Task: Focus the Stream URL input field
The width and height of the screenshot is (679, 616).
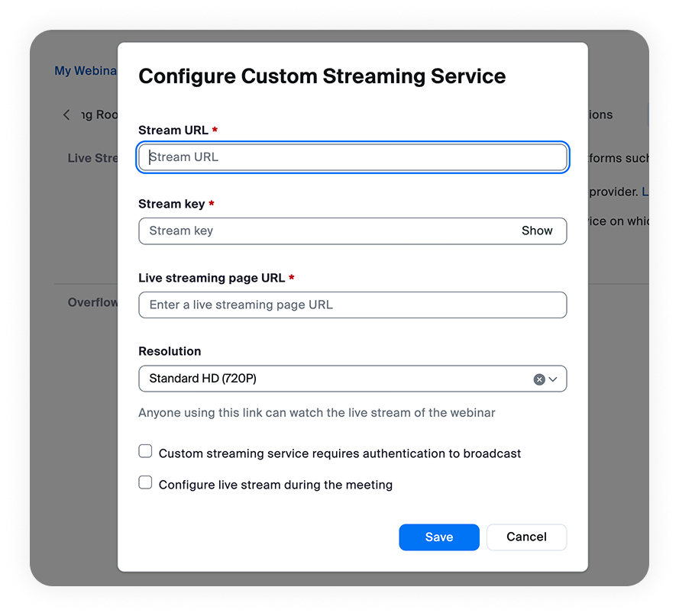Action: pyautogui.click(x=353, y=157)
